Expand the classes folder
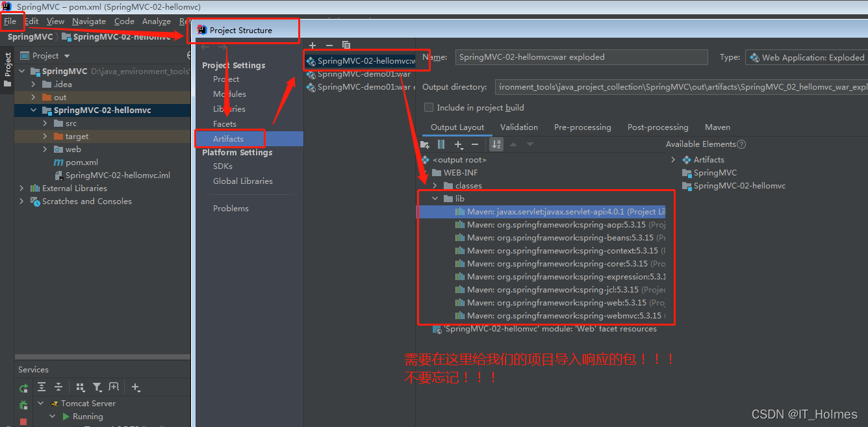868x427 pixels. click(435, 186)
